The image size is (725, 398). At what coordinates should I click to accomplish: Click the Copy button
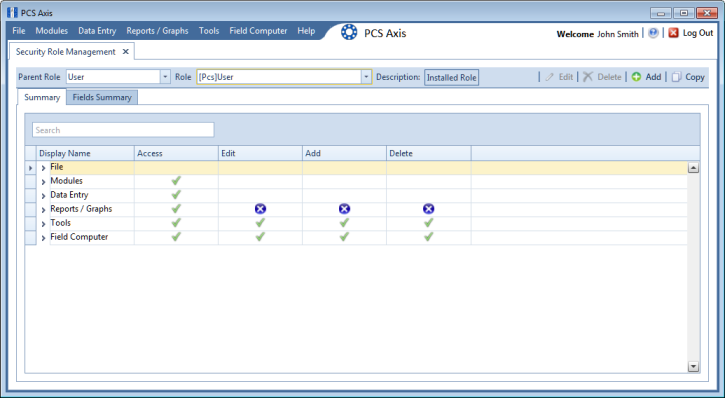pos(688,77)
